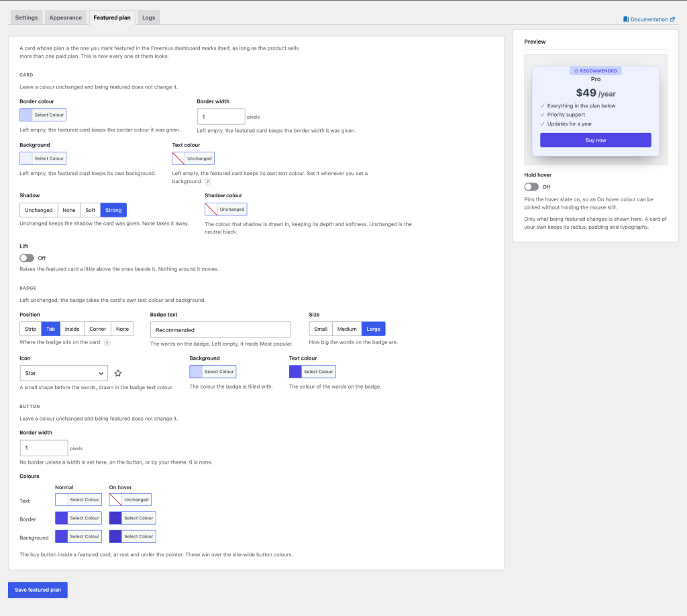
Task: Open the Icon dropdown showing Star
Action: [64, 373]
